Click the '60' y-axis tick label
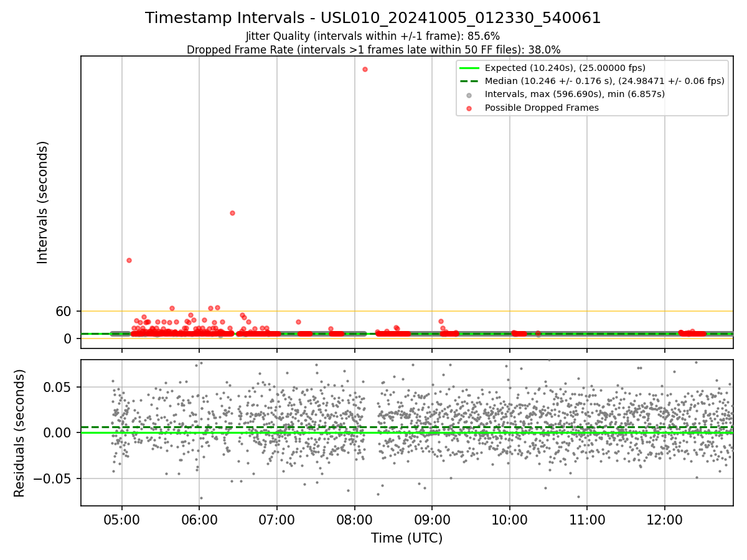The image size is (747, 560). tap(65, 311)
